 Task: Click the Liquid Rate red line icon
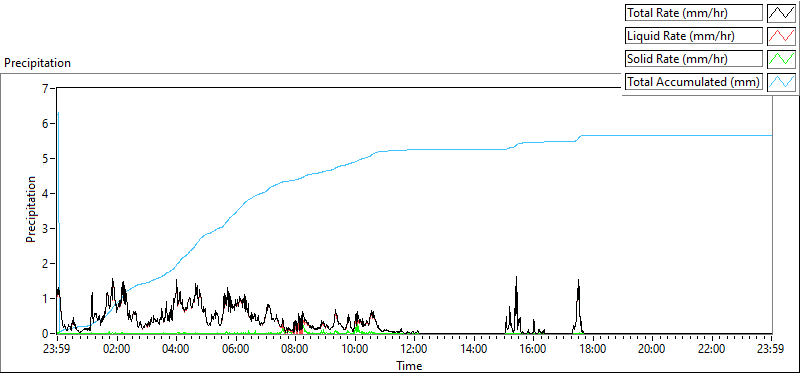tap(781, 36)
